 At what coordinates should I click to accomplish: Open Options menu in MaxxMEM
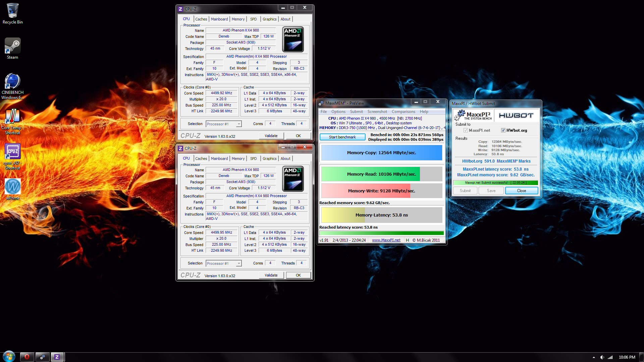pos(338,112)
